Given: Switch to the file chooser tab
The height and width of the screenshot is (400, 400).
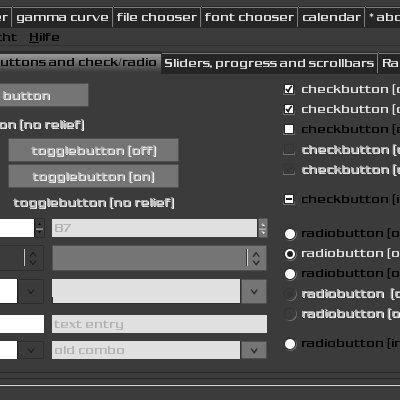Looking at the screenshot, I should pyautogui.click(x=157, y=17).
